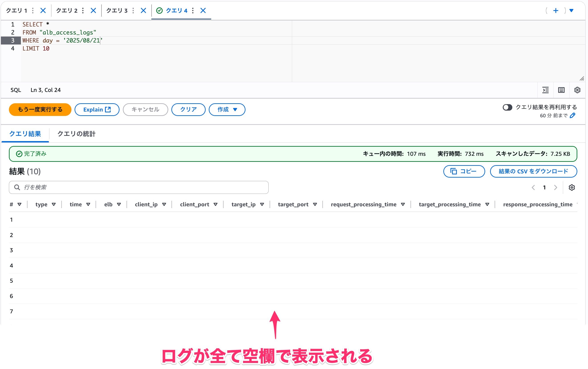Sort by target_processing_time column
Image resolution: width=588 pixels, height=369 pixels.
click(x=487, y=205)
